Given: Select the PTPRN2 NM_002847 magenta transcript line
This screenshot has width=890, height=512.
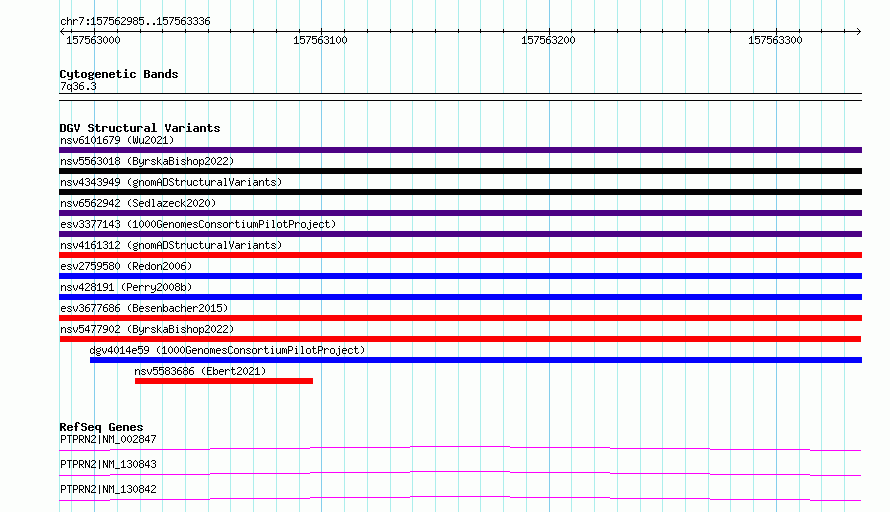Looking at the screenshot, I should 460,448.
